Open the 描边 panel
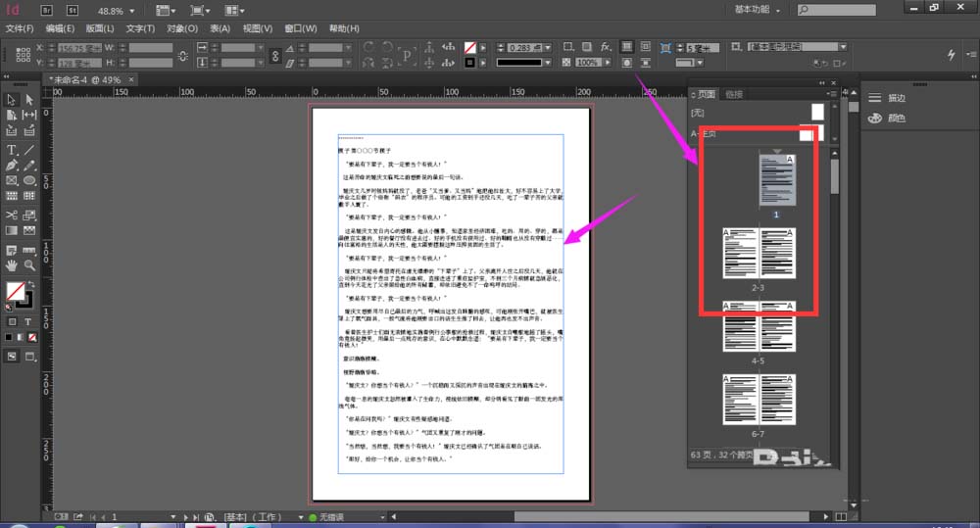Viewport: 980px width, 528px height. pyautogui.click(x=887, y=98)
